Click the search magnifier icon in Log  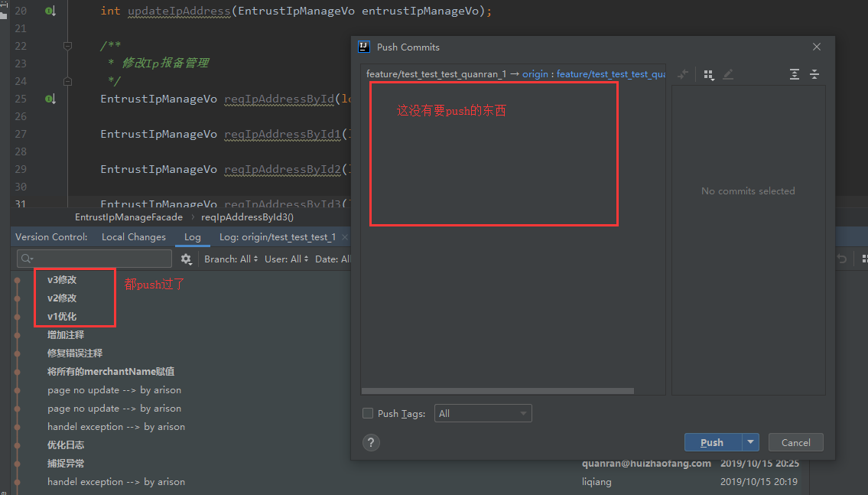tap(27, 259)
